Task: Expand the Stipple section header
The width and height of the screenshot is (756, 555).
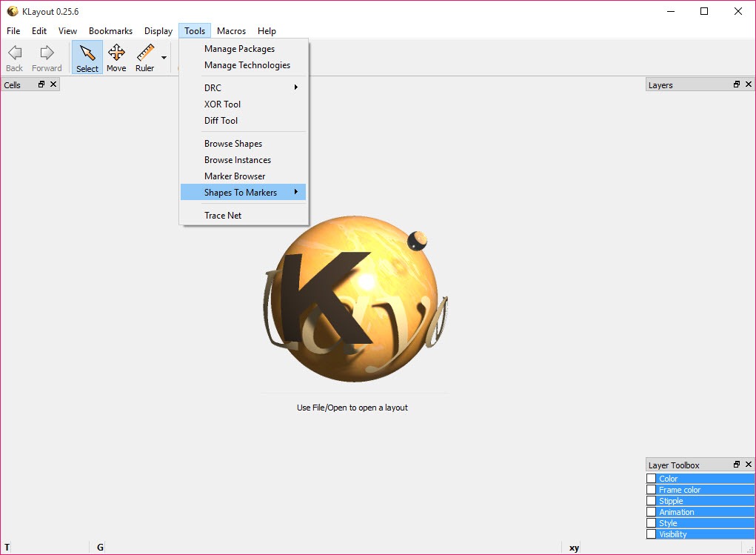Action: pos(706,500)
